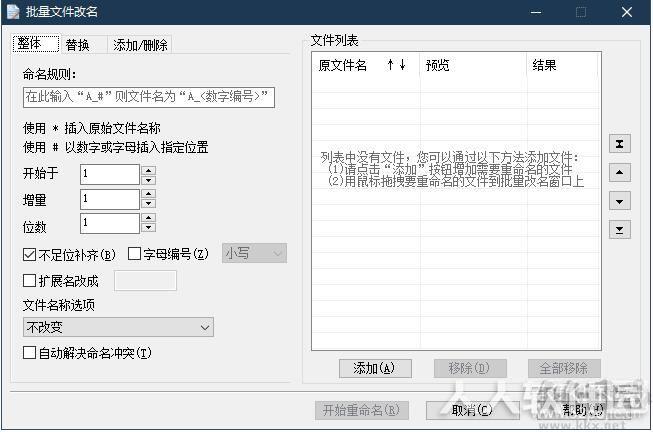This screenshot has width=653, height=432.
Task: Increase the 位数 value with up stepper
Action: [x=149, y=218]
